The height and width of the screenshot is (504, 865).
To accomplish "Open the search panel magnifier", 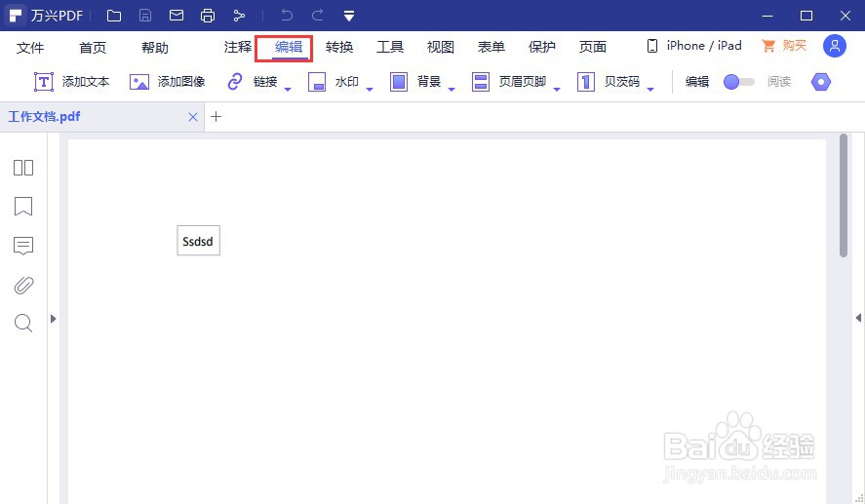I will pos(23,323).
